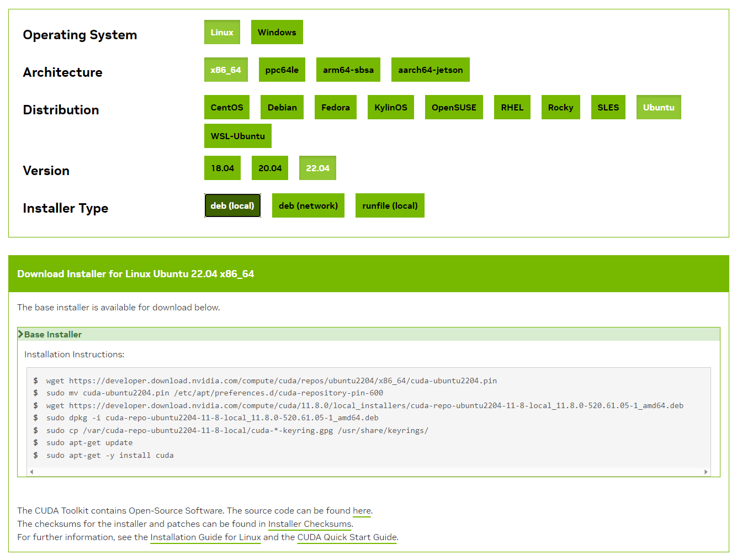Click the sudo mv cuda-ubuntu2204.pin command
The width and height of the screenshot is (737, 560).
(215, 393)
